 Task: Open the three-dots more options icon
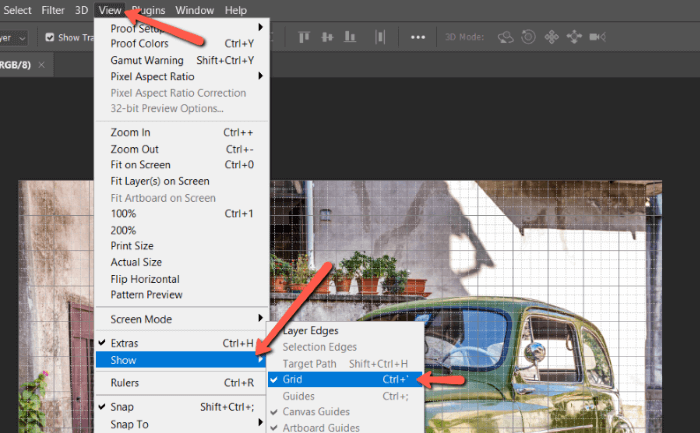pos(418,37)
